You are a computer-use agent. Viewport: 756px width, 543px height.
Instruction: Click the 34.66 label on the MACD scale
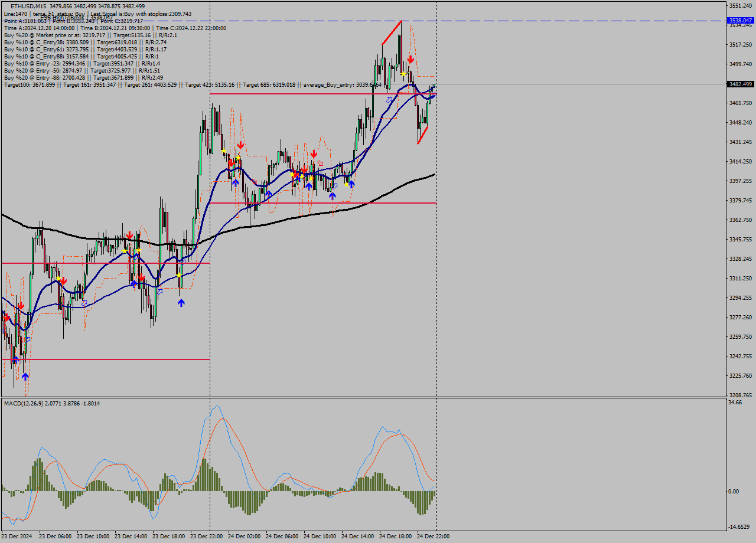pos(735,403)
